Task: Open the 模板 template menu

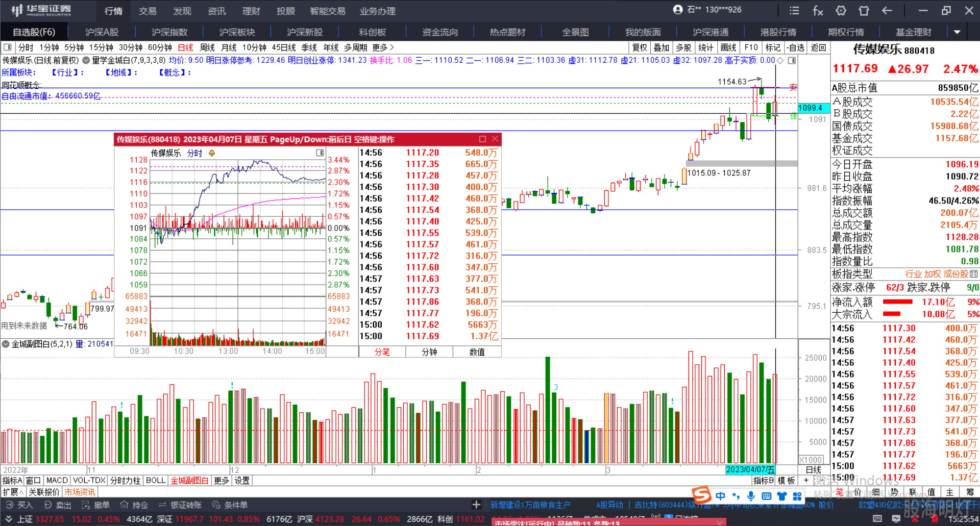Action: 786,481
